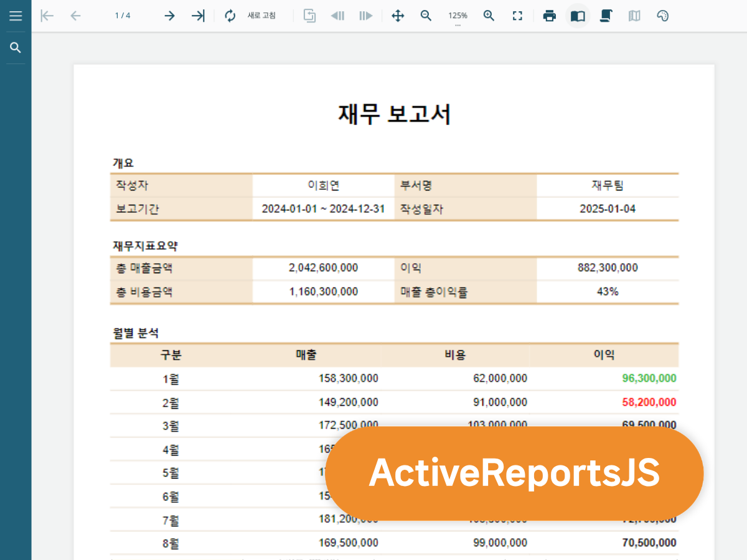Click the zoom out icon
Image resolution: width=747 pixels, height=560 pixels.
pos(426,16)
